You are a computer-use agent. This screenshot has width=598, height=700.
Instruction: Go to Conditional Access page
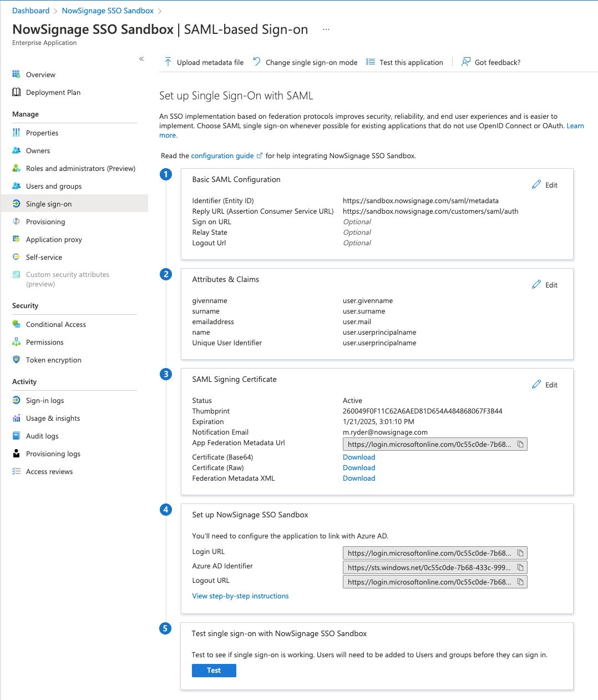tap(56, 325)
